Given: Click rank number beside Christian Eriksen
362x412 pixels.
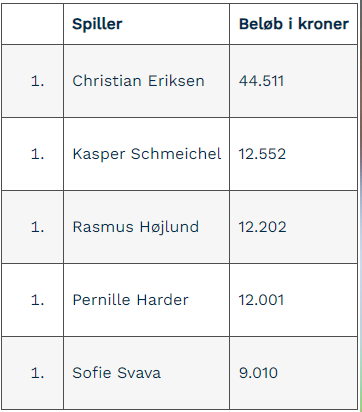Looking at the screenshot, I should coord(37,81).
